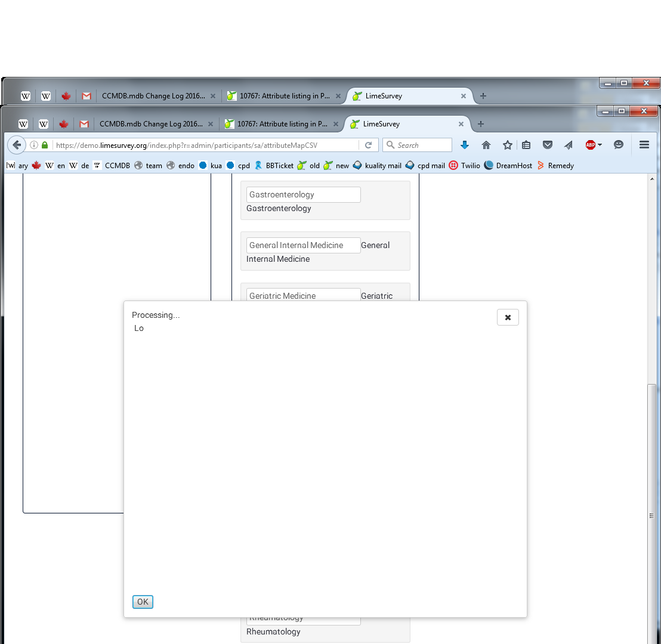This screenshot has width=661, height=644.
Task: Click the green padlock security icon
Action: coord(45,145)
